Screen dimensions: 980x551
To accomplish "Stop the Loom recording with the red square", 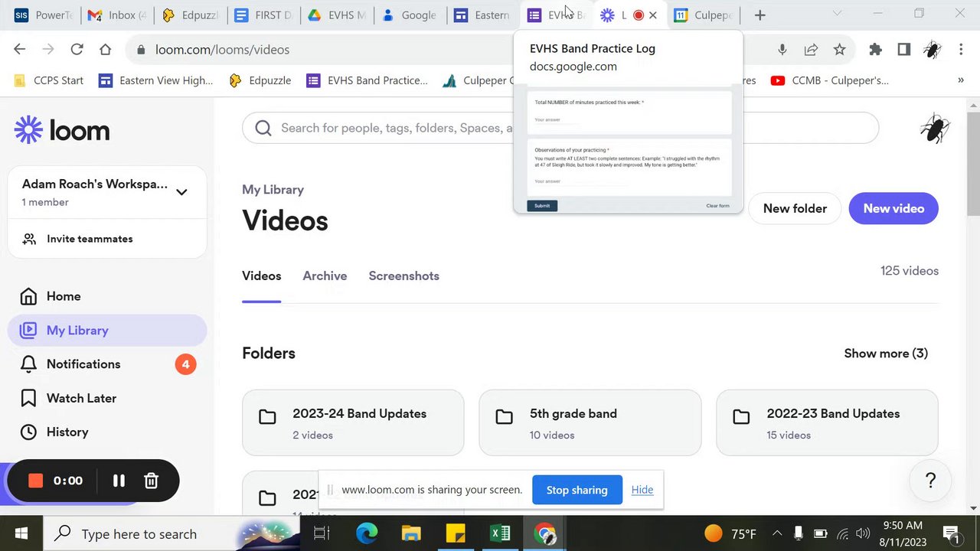I will point(35,481).
